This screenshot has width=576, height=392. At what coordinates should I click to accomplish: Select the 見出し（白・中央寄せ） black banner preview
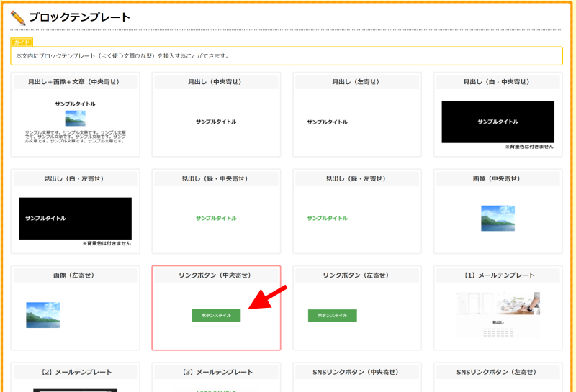point(498,122)
